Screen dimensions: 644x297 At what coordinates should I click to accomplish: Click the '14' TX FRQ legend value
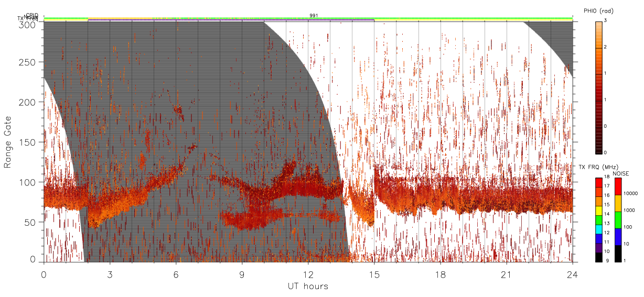(x=607, y=214)
